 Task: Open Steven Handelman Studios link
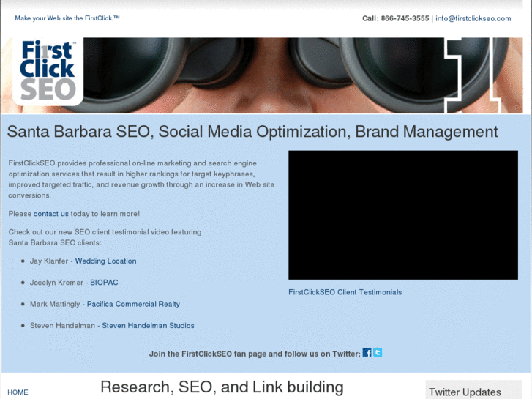tap(148, 325)
